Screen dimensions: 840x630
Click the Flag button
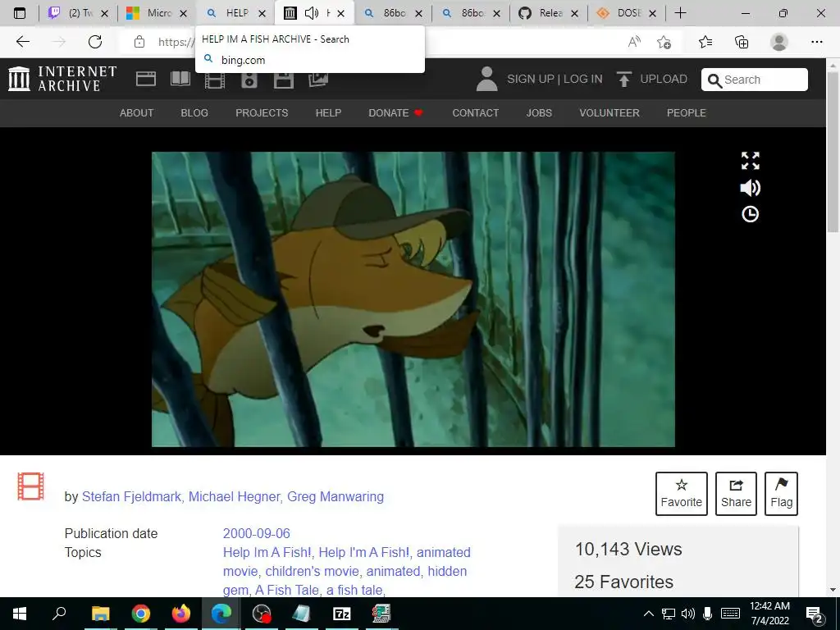click(782, 493)
